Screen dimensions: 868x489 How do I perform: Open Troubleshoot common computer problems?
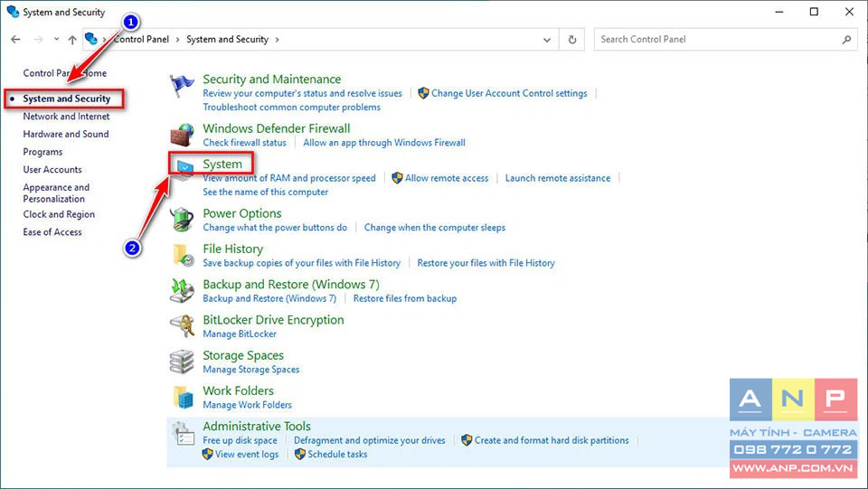click(291, 107)
